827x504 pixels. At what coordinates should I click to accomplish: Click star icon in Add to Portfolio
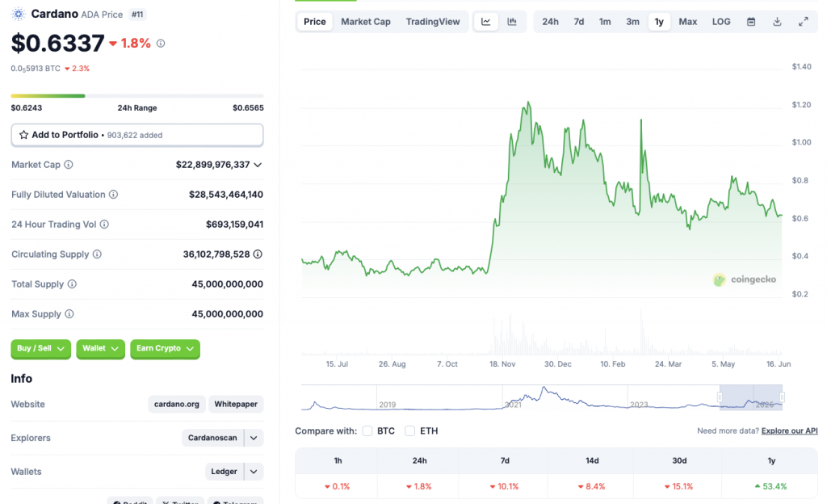coord(23,135)
